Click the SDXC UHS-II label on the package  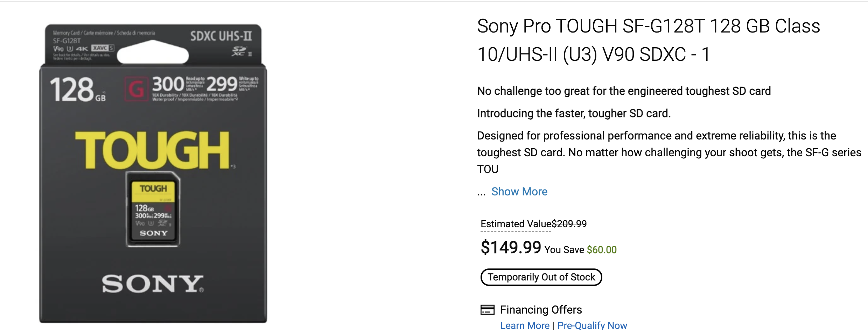(x=221, y=36)
